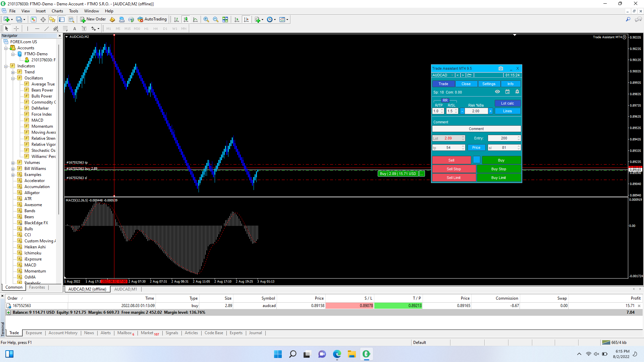
Task: Select the Crosshair cursor tool
Action: (16, 28)
